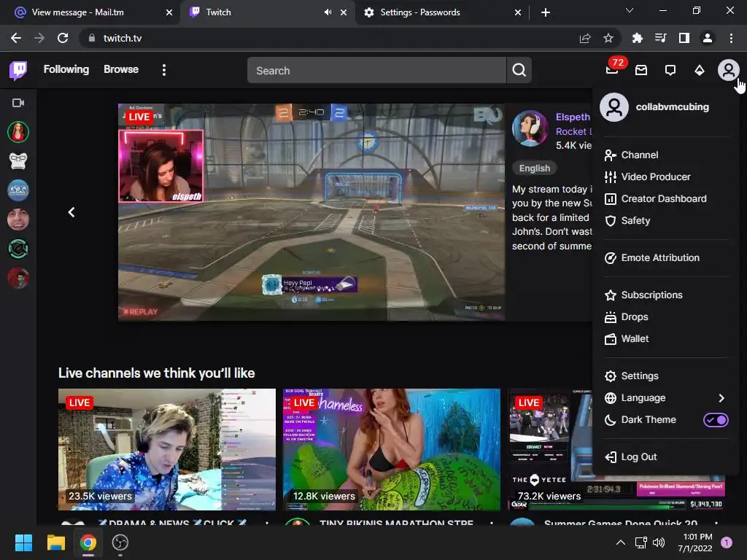Viewport: 747px width, 560px height.
Task: Click Elspeth's streamer avatar
Action: pos(530,128)
